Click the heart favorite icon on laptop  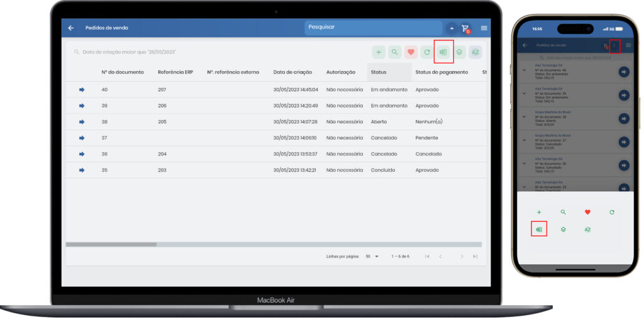click(411, 52)
